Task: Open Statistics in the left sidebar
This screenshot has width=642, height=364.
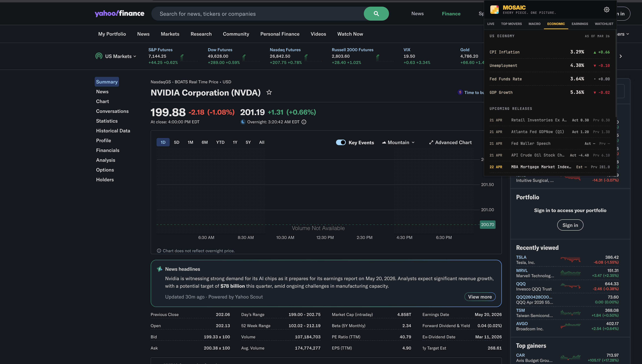Action: (x=107, y=121)
